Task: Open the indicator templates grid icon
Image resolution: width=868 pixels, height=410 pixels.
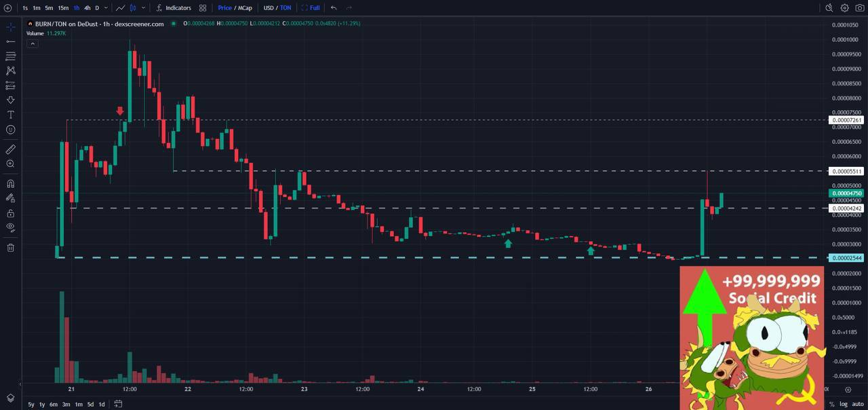Action: click(203, 8)
